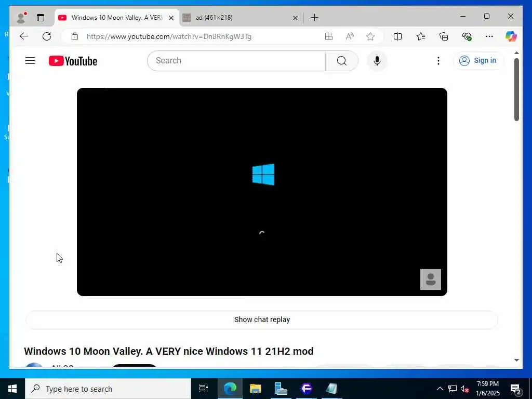Open the Windows Start menu
This screenshot has height=399, width=532.
[x=12, y=389]
